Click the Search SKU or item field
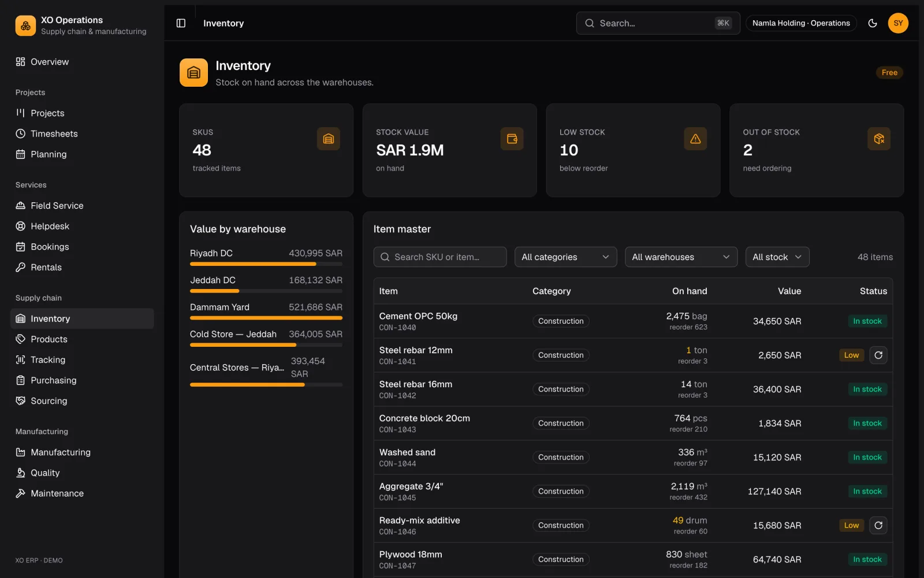Image resolution: width=924 pixels, height=578 pixels. coord(440,257)
